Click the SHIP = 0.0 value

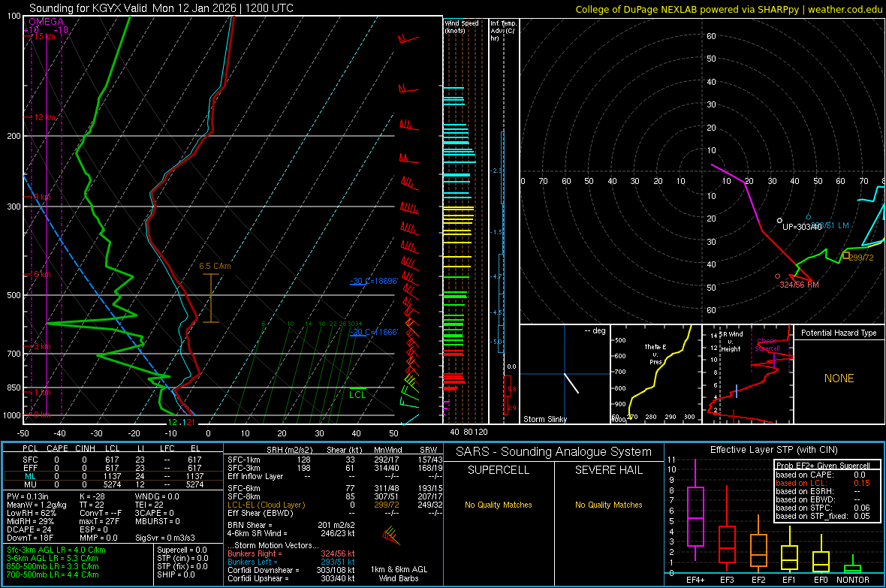(176, 574)
